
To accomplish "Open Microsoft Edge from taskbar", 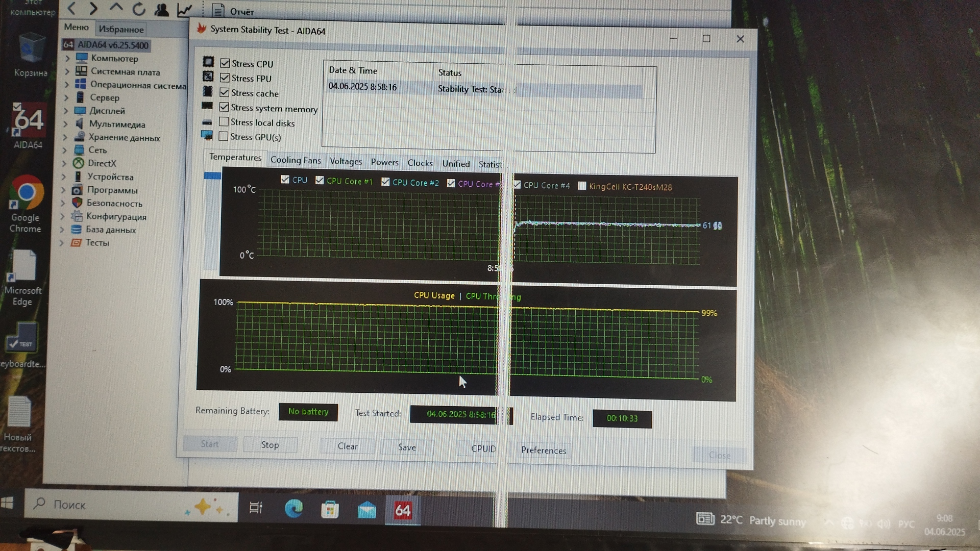I will pos(293,509).
